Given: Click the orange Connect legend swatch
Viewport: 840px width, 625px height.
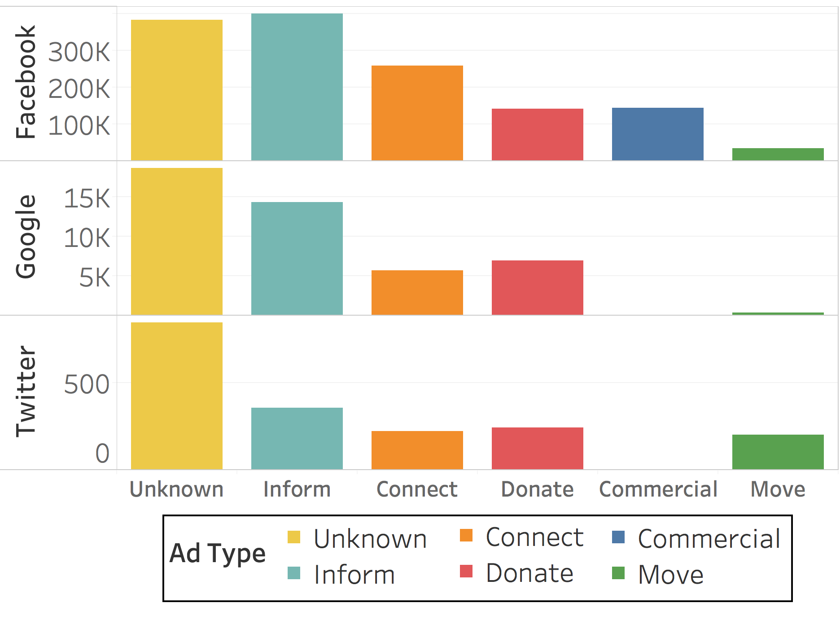Looking at the screenshot, I should pyautogui.click(x=466, y=535).
